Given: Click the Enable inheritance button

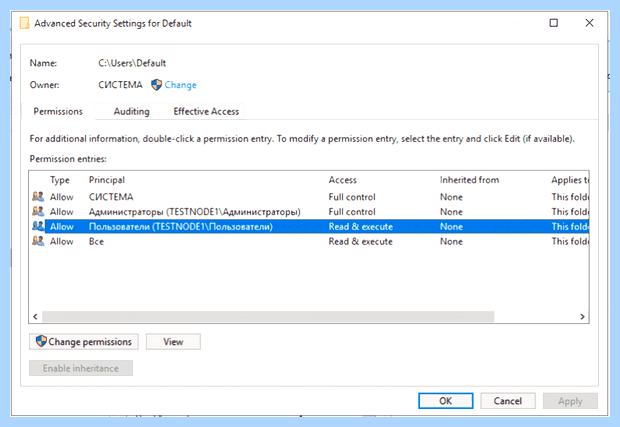Looking at the screenshot, I should click(81, 368).
